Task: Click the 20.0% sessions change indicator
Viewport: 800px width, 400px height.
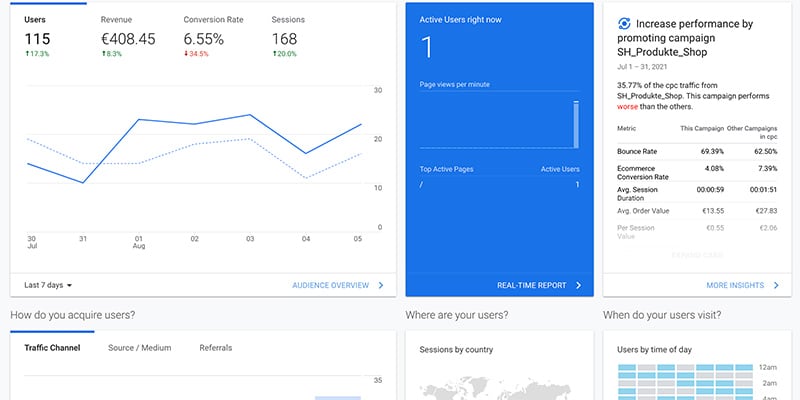Action: (284, 54)
